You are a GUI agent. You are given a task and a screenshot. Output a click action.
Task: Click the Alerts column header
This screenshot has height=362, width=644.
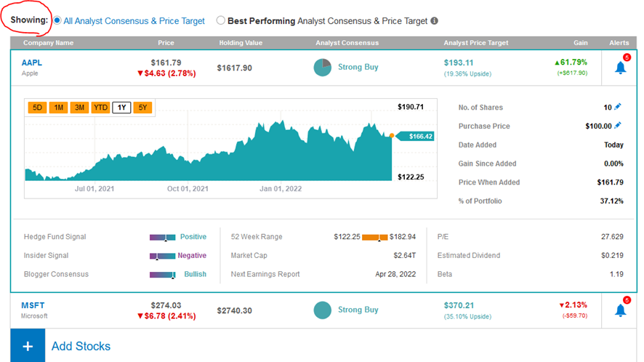point(619,43)
